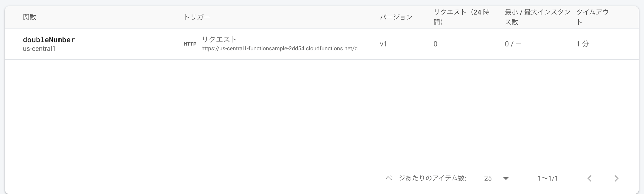Expand the page size selector arrow

point(506,178)
